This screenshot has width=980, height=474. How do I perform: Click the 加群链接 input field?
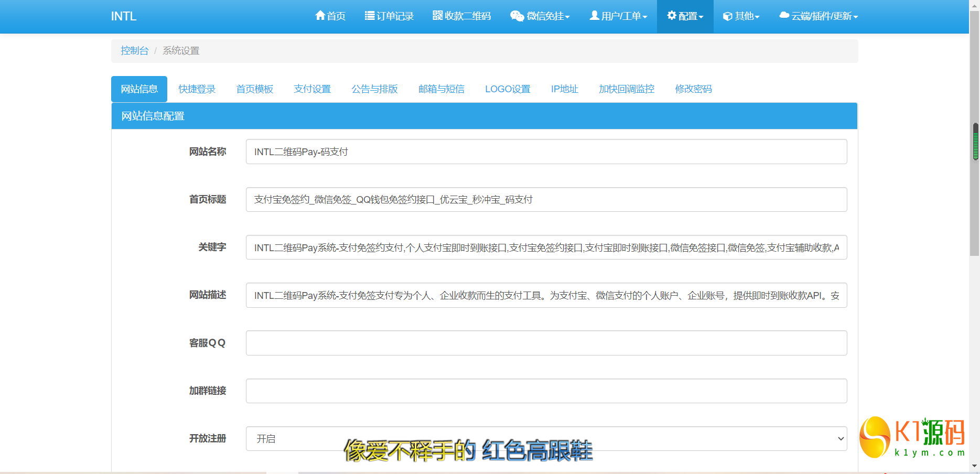(x=546, y=391)
